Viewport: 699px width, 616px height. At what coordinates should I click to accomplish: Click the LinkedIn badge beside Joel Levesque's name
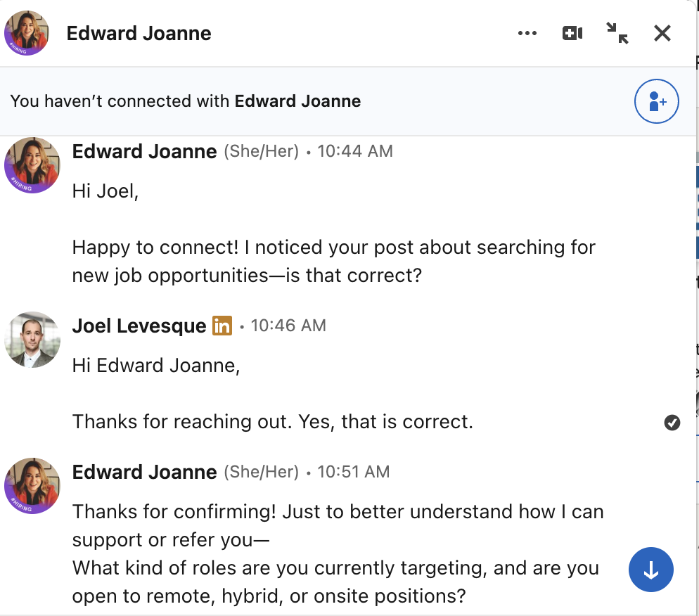222,326
